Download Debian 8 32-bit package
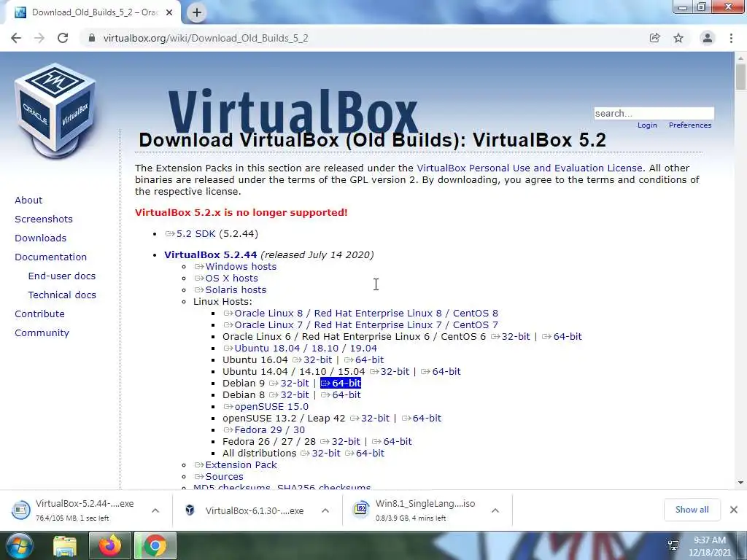Screen dimensions: 747x560 click(289, 394)
